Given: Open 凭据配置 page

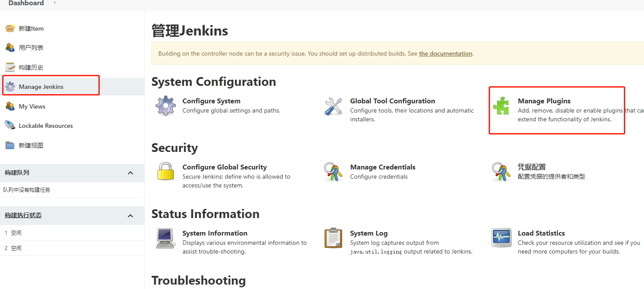Looking at the screenshot, I should point(532,167).
